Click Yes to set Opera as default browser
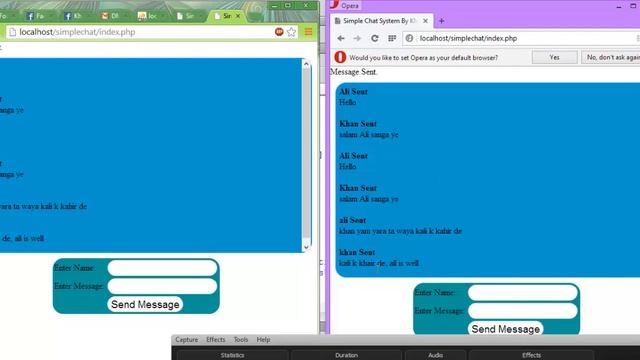The width and height of the screenshot is (640, 360). (x=554, y=57)
